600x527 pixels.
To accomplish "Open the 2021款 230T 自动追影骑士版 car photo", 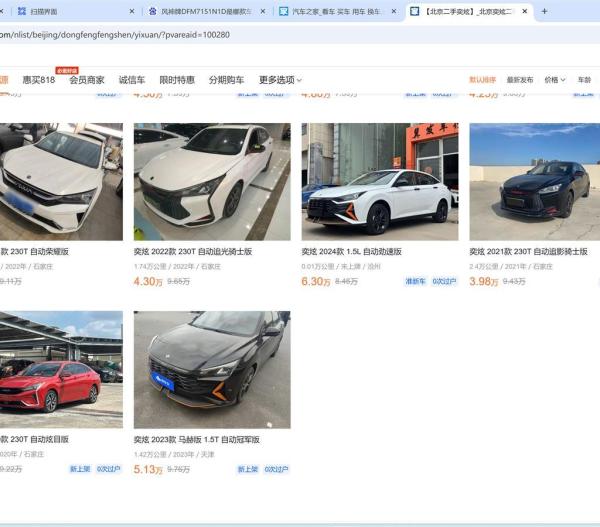I will click(535, 182).
